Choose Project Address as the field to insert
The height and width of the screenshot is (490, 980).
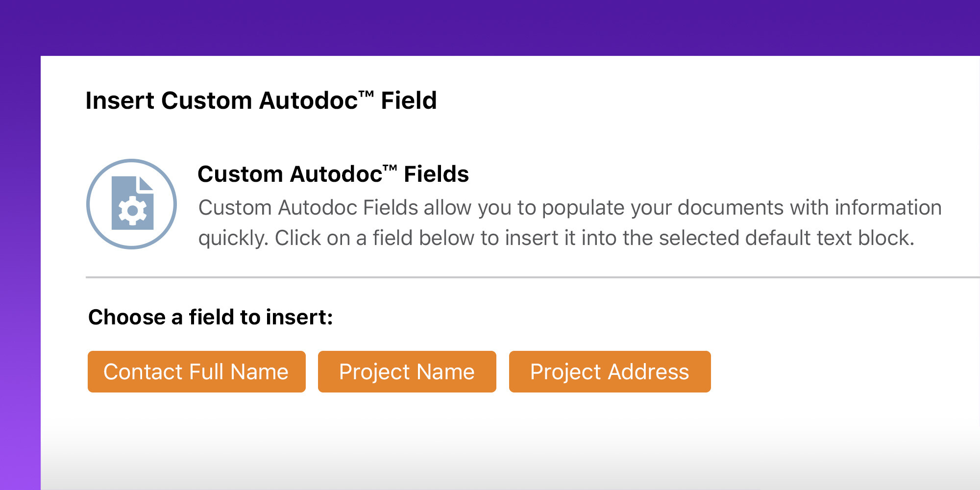click(609, 371)
